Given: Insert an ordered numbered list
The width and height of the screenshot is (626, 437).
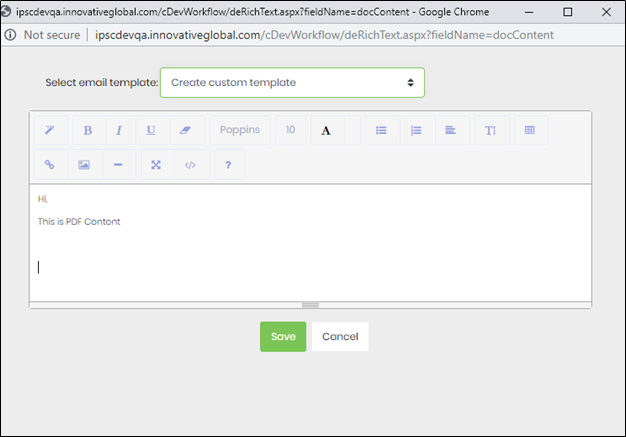Looking at the screenshot, I should pyautogui.click(x=417, y=130).
